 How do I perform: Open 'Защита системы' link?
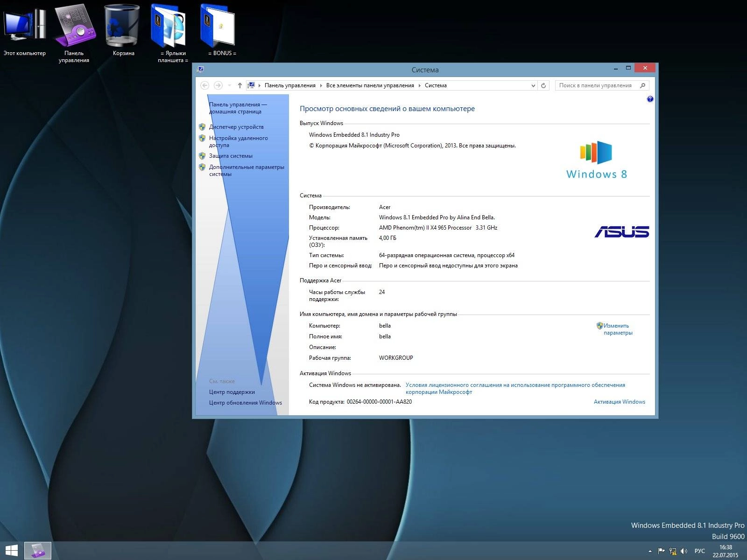coord(231,156)
